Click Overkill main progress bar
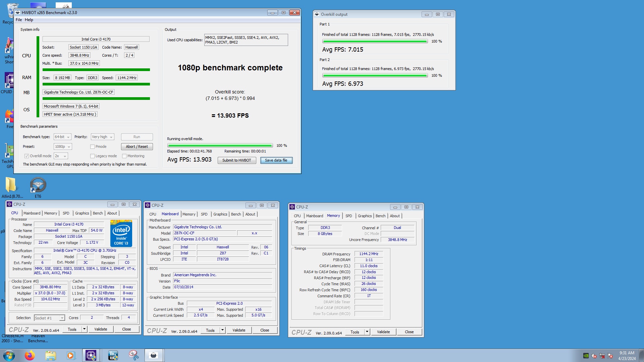The width and height of the screenshot is (644, 362). click(220, 145)
